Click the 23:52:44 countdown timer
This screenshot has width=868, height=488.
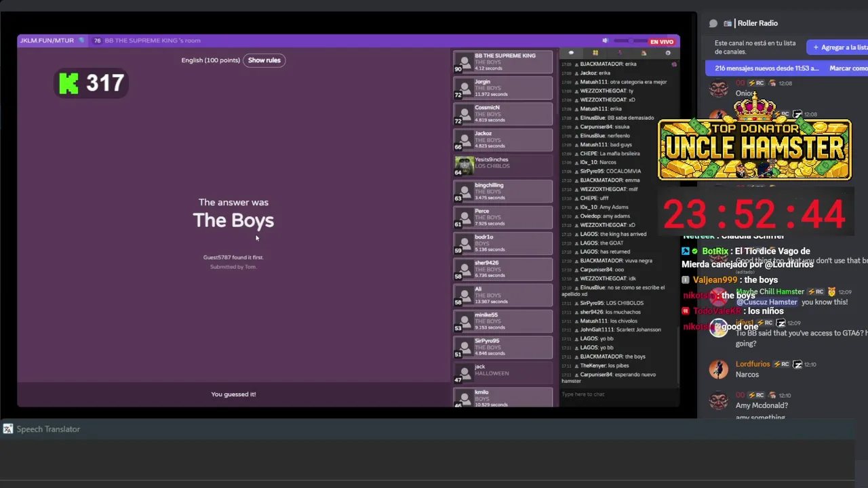(x=754, y=215)
